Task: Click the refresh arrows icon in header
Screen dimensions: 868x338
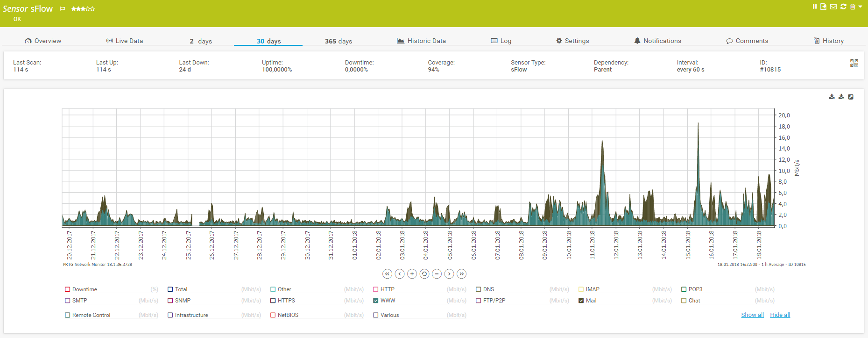Action: (843, 7)
